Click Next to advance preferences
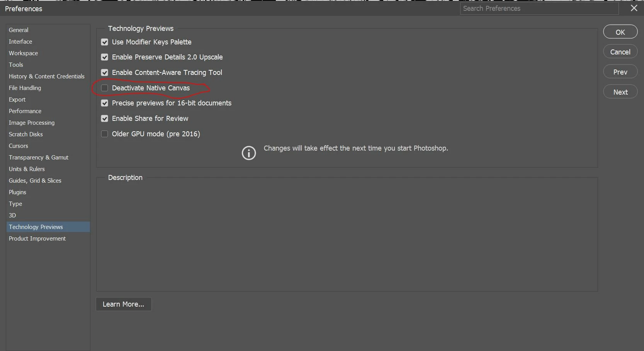644x351 pixels. (x=620, y=92)
